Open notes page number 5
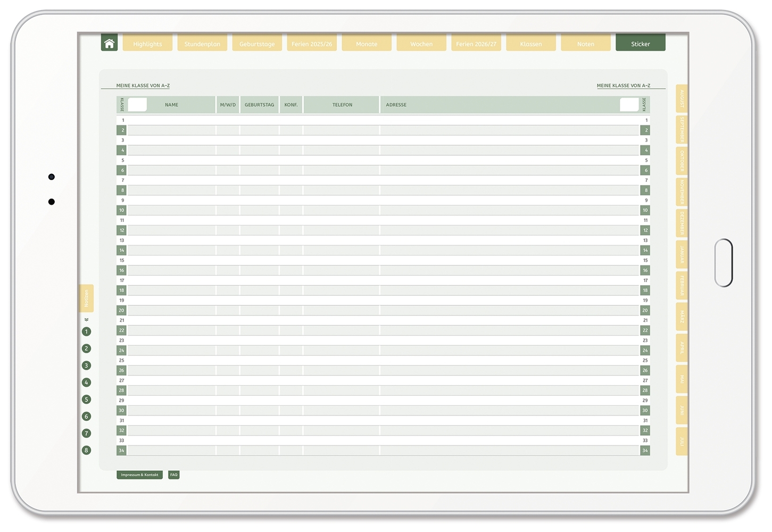The width and height of the screenshot is (772, 532). pyautogui.click(x=86, y=400)
